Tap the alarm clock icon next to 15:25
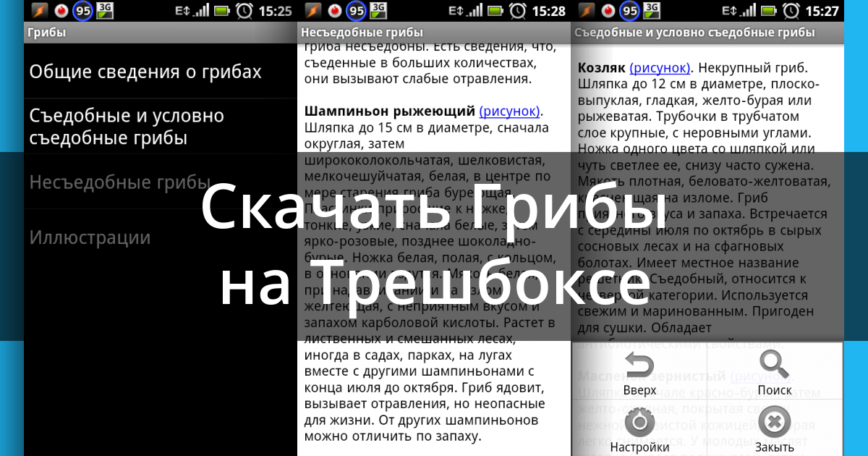 click(245, 11)
